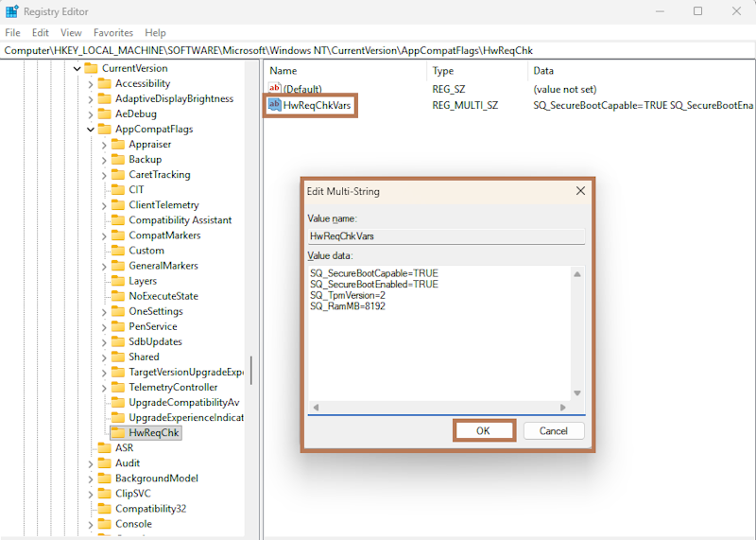This screenshot has height=540, width=756.
Task: Select the HwReqChk folder icon in tree
Action: [118, 433]
